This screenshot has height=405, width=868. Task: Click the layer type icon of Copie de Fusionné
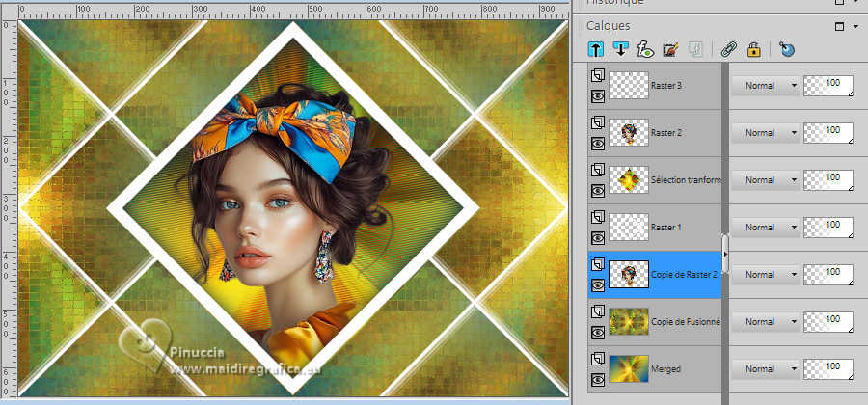coord(597,310)
